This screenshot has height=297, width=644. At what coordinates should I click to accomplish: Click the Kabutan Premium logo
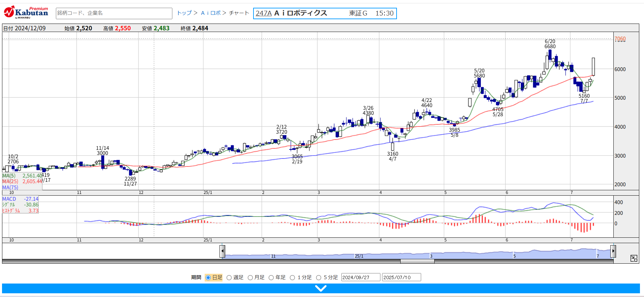click(26, 13)
